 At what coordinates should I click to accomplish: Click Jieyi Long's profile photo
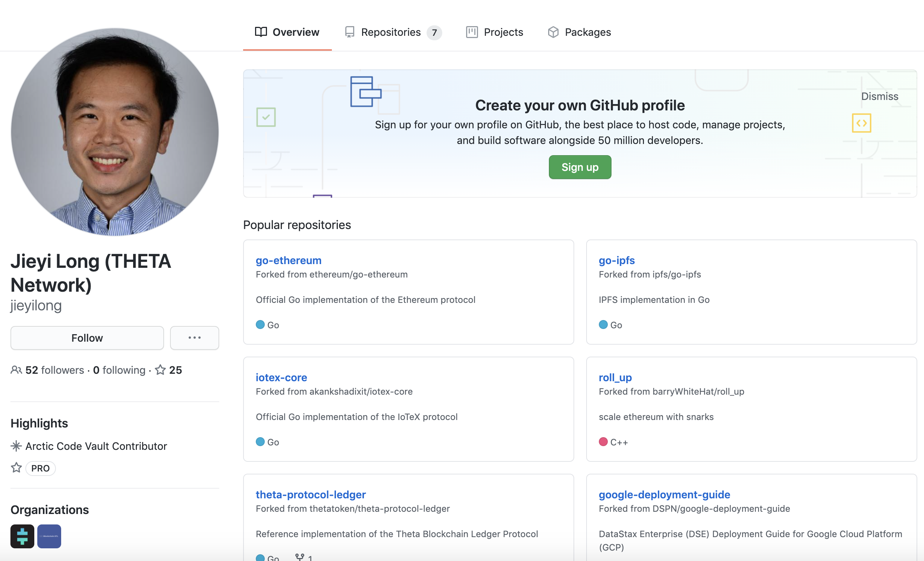pos(115,132)
